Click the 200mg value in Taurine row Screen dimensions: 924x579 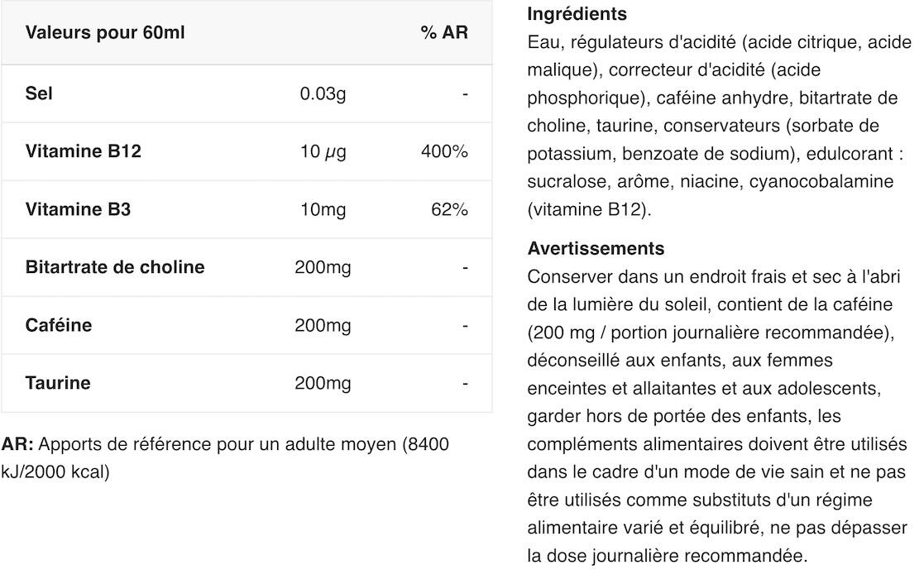tap(323, 384)
